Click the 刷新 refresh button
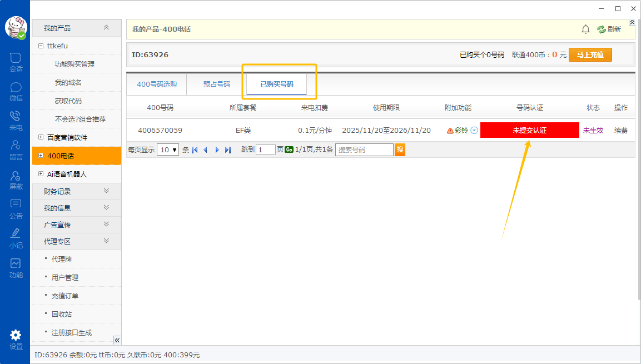 609,29
